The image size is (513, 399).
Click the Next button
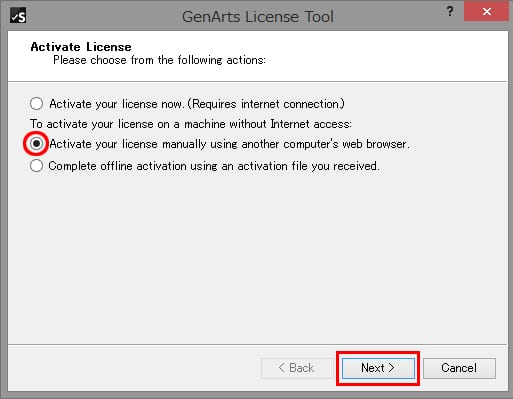[378, 368]
